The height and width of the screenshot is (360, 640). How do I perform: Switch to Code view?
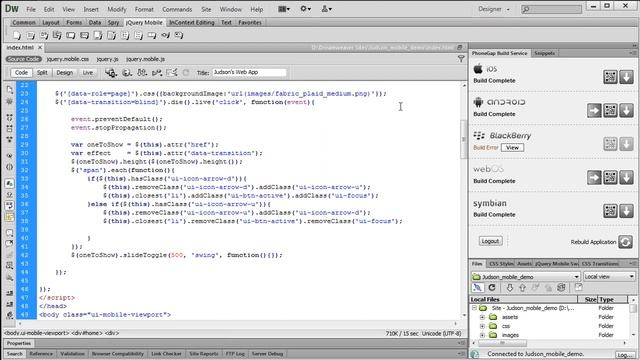(x=21, y=73)
